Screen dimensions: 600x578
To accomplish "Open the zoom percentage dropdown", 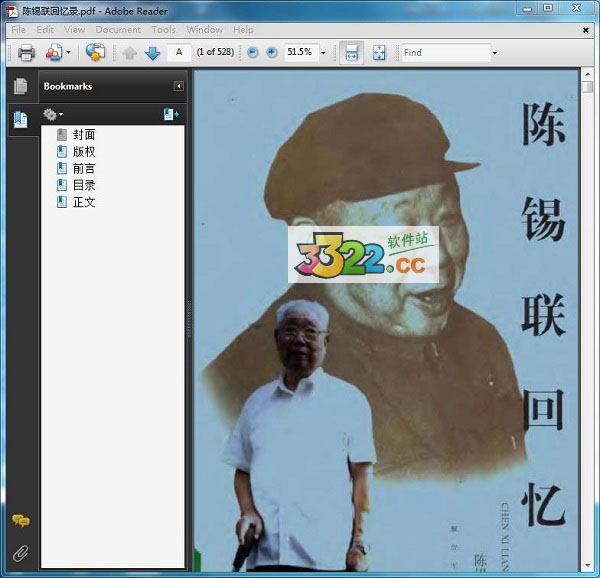I will 323,53.
